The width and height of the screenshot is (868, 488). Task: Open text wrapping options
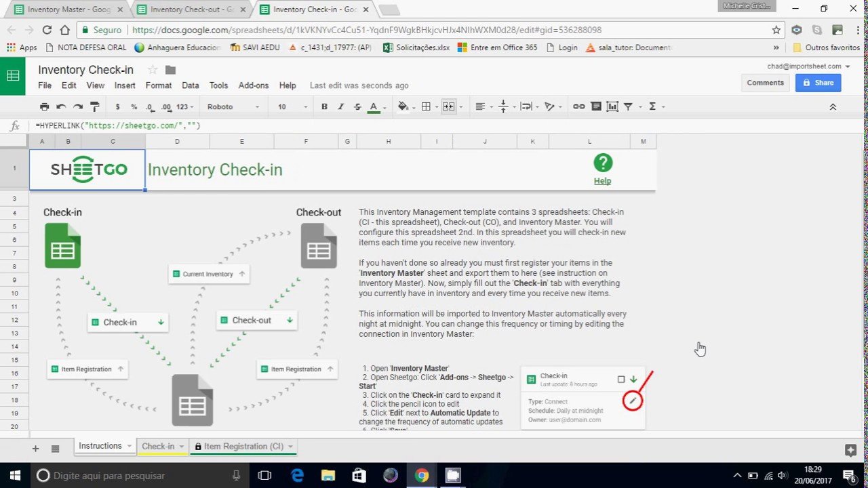tap(527, 106)
